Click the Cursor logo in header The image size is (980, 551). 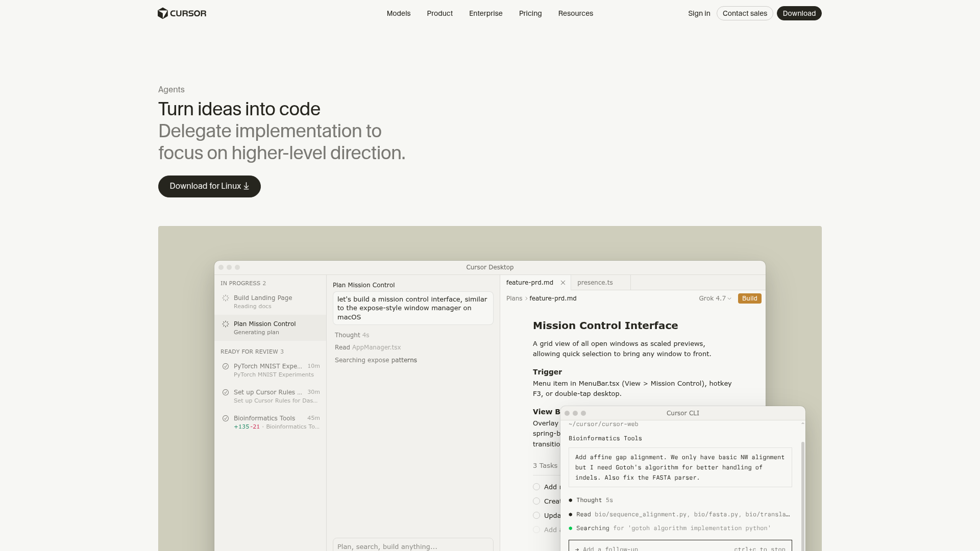coord(182,13)
